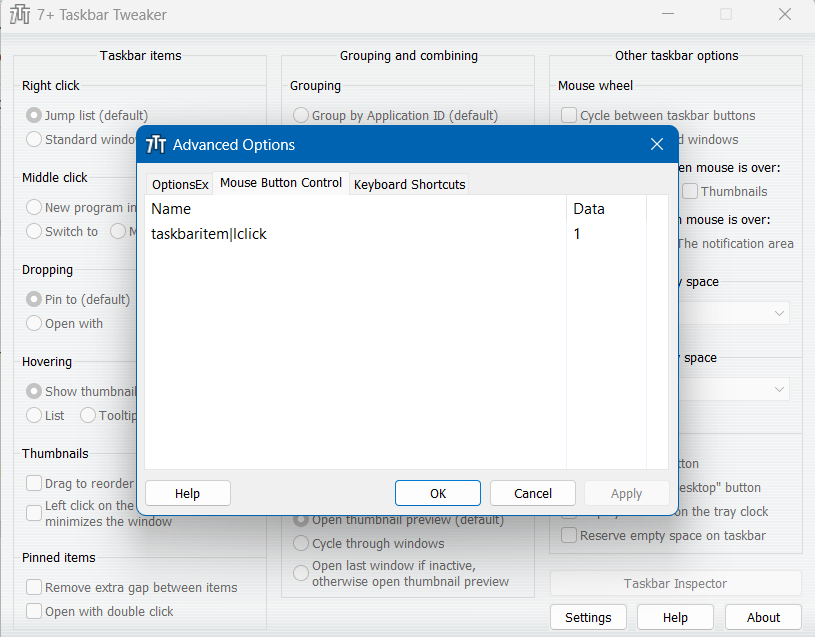The height and width of the screenshot is (637, 815).
Task: Open Help in the main Tweaker window
Action: [675, 617]
